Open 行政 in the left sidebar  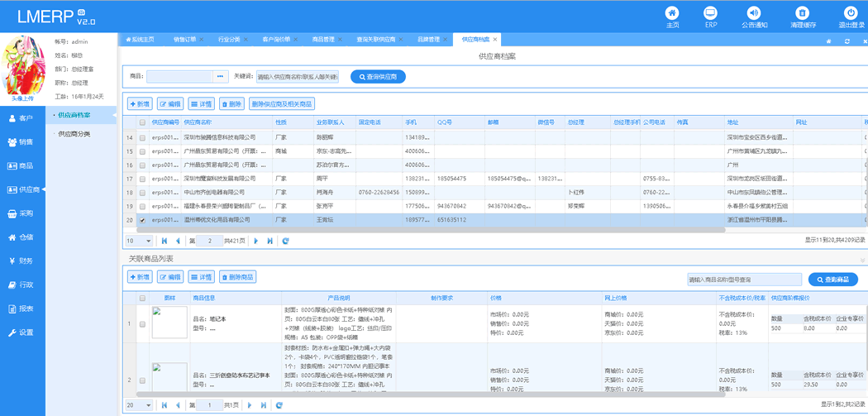[22, 285]
